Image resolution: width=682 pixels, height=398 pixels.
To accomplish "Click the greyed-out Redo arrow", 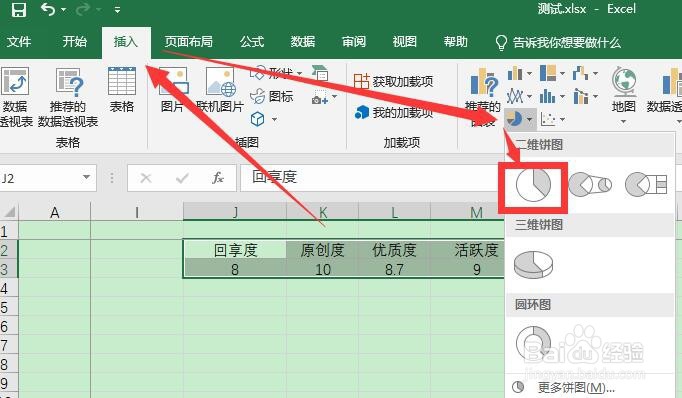I will [x=83, y=9].
